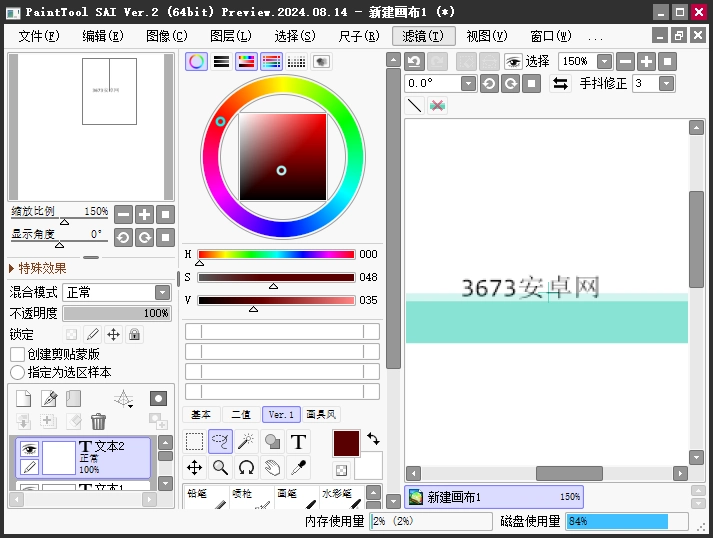The image size is (713, 538).
Task: Open the 混合模式 blend mode dropdown
Action: [x=162, y=292]
